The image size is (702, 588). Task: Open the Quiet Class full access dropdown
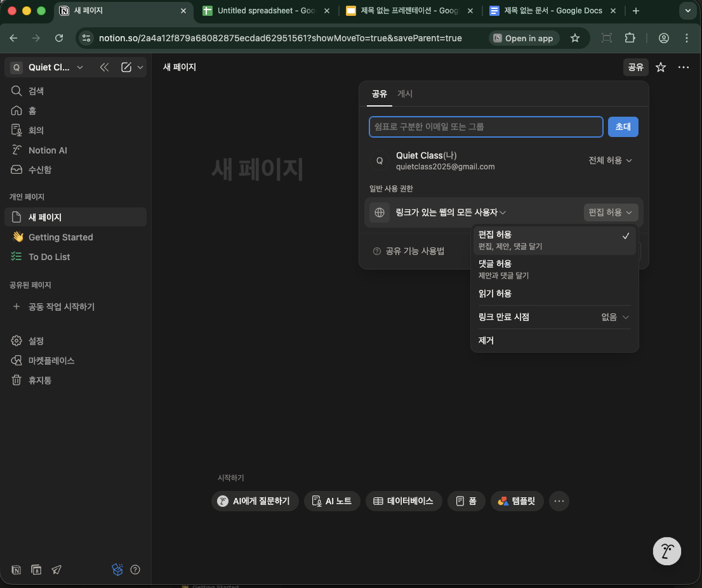click(610, 160)
